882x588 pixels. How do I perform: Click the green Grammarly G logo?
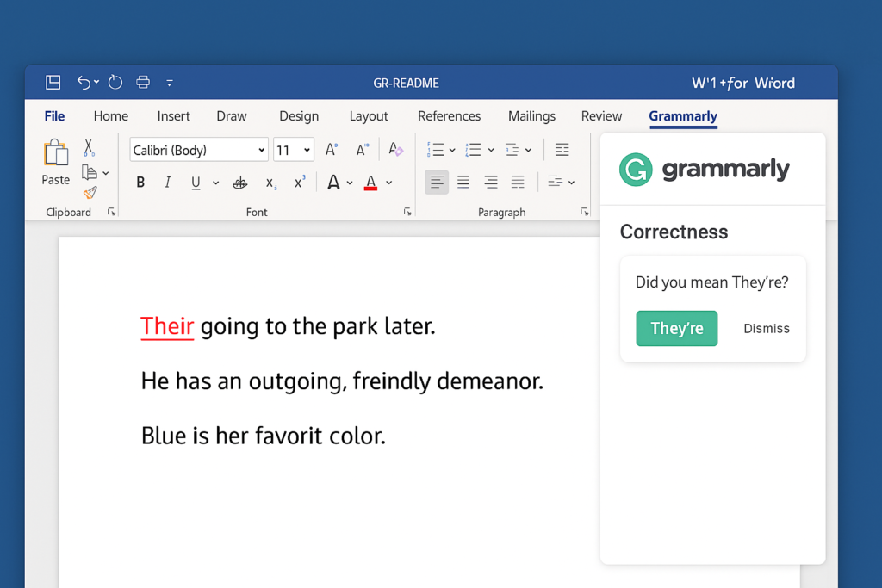pyautogui.click(x=636, y=170)
